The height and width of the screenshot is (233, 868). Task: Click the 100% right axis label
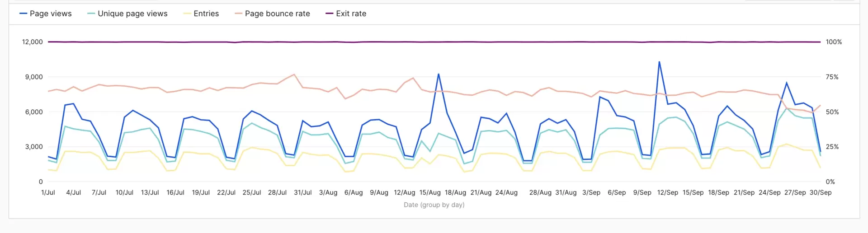834,42
